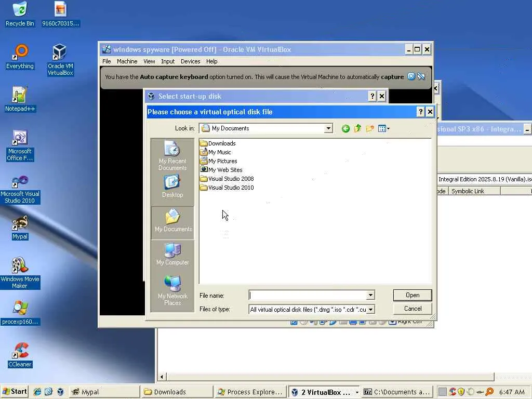
Task: Open Recycle Bin desktop icon
Action: coord(20,14)
